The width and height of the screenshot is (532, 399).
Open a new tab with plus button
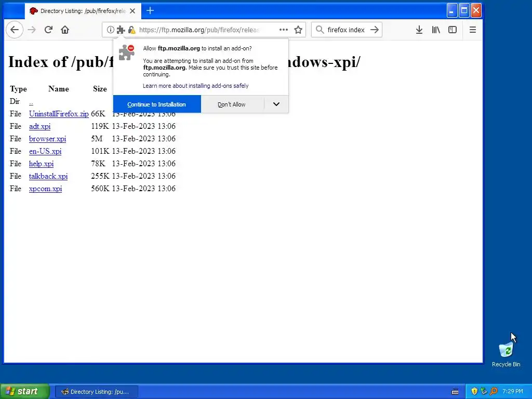[x=150, y=11]
